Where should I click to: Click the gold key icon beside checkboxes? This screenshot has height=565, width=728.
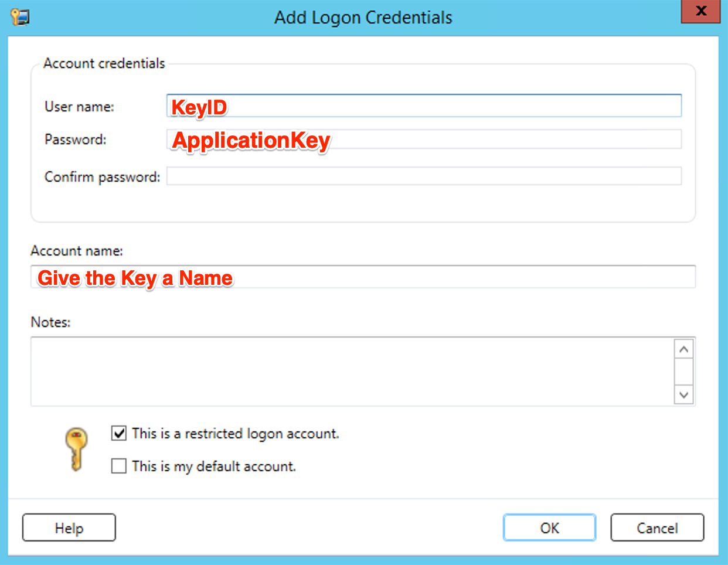tap(76, 449)
